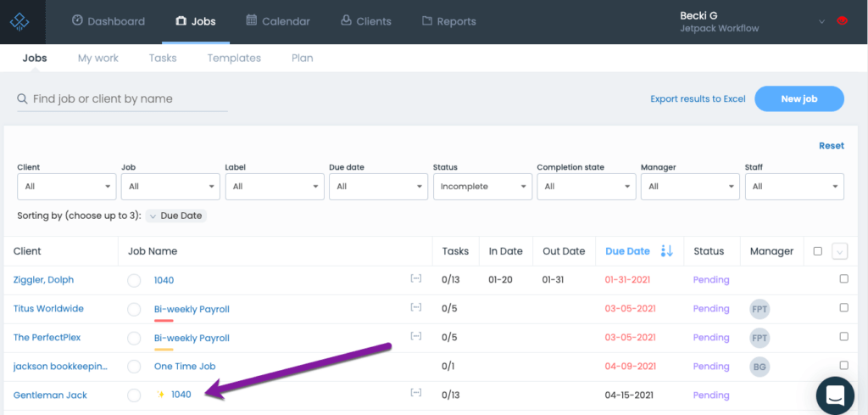Toggle the select-all checkbox in table header
This screenshot has height=415, width=868.
[x=817, y=251]
